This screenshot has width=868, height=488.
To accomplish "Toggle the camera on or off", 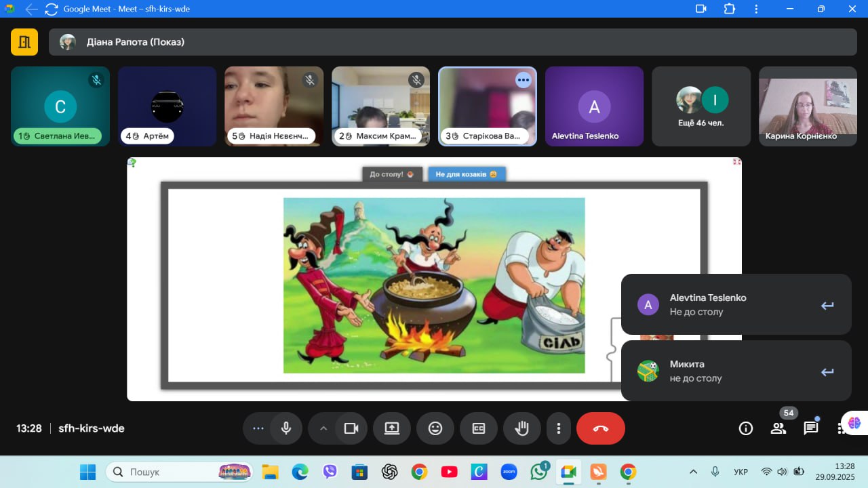I will coord(351,428).
